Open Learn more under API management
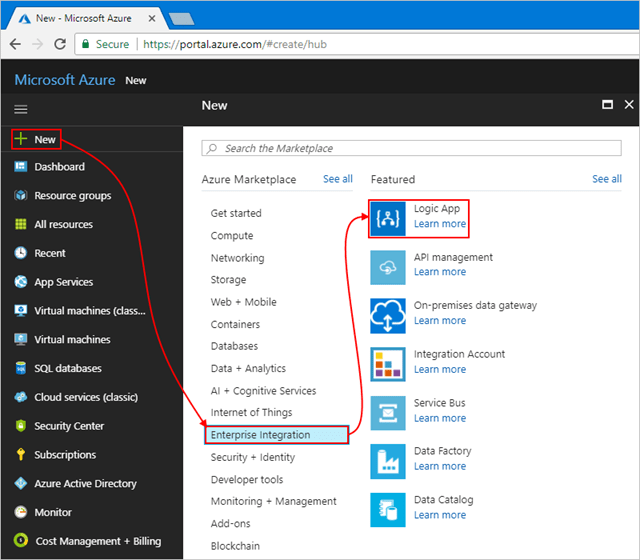Image resolution: width=640 pixels, height=560 pixels. coord(440,272)
